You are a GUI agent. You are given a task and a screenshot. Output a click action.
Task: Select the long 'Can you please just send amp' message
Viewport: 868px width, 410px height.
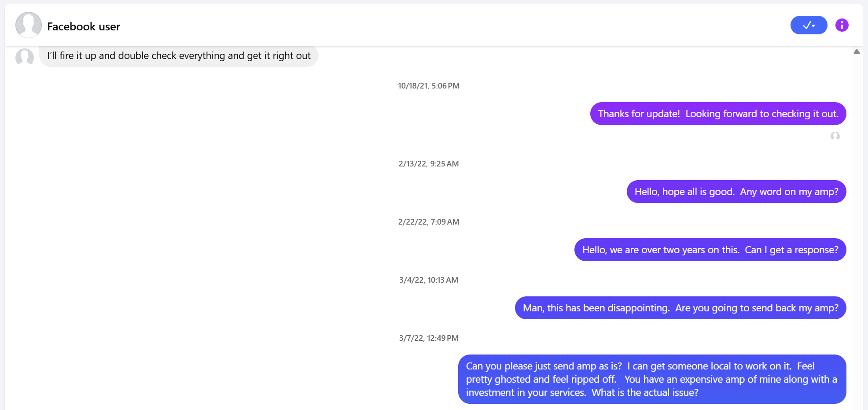coord(652,379)
